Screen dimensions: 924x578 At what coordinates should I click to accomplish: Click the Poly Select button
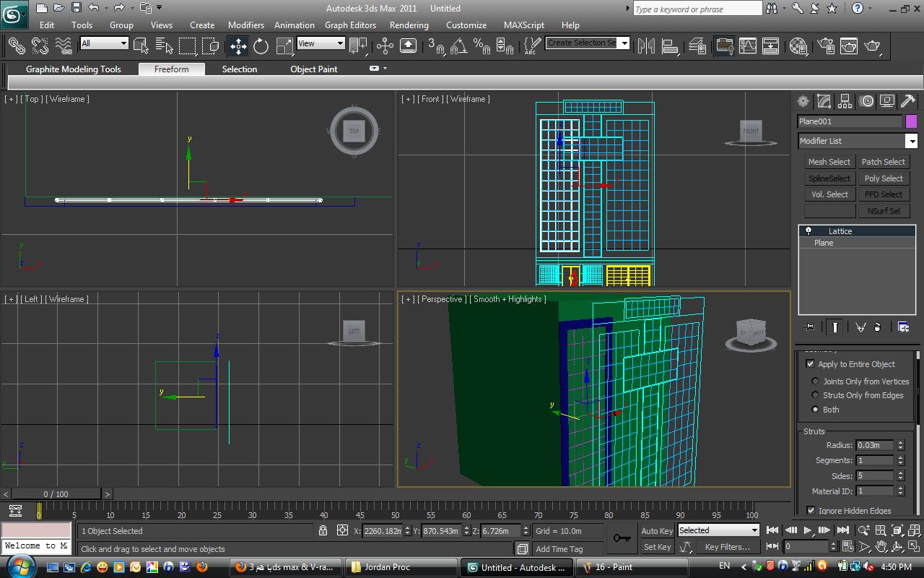click(883, 178)
